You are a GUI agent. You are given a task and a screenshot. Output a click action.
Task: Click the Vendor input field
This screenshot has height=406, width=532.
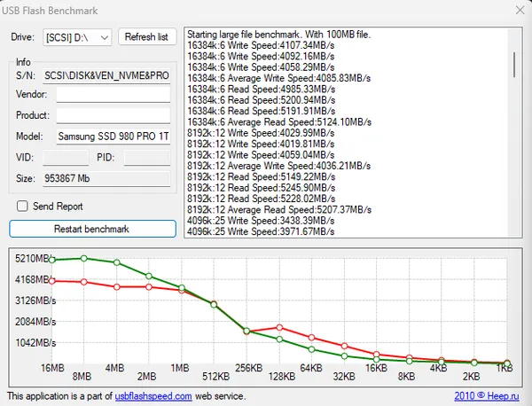pyautogui.click(x=113, y=94)
